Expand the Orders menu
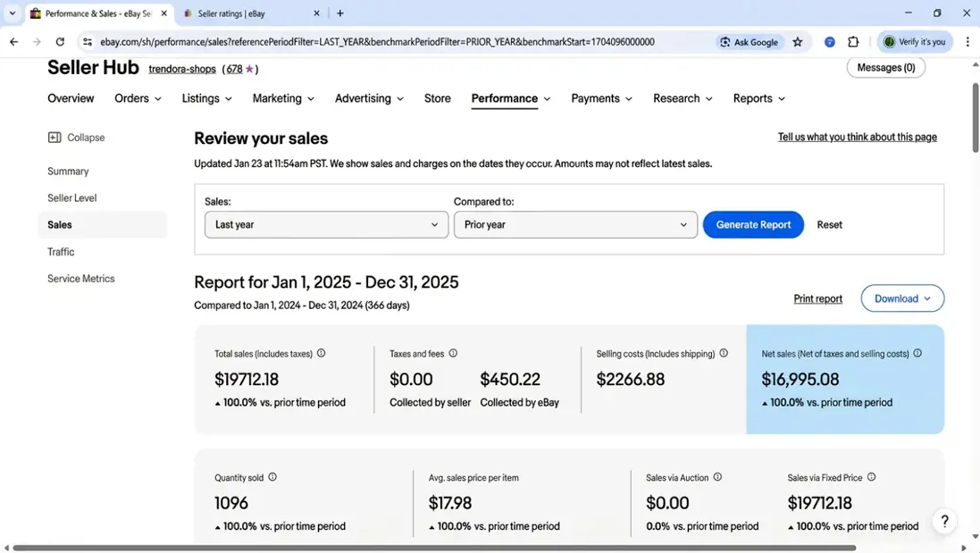 coord(138,99)
